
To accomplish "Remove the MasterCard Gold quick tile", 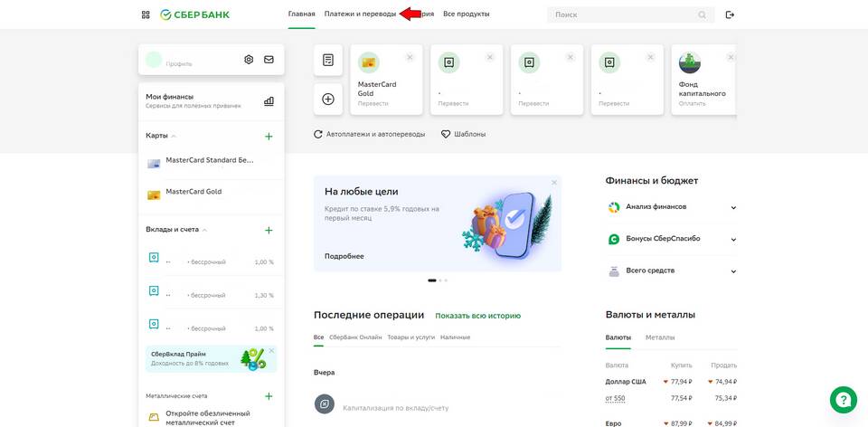I will 410,57.
